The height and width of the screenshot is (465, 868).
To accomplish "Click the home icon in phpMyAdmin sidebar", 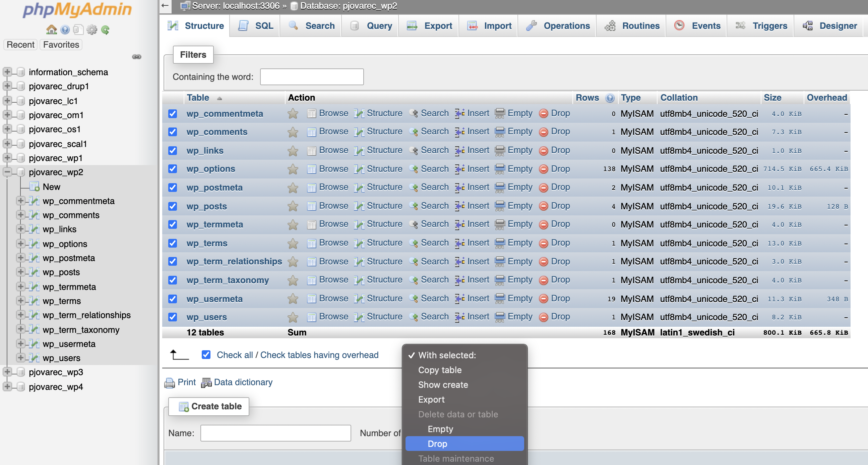I will tap(51, 30).
